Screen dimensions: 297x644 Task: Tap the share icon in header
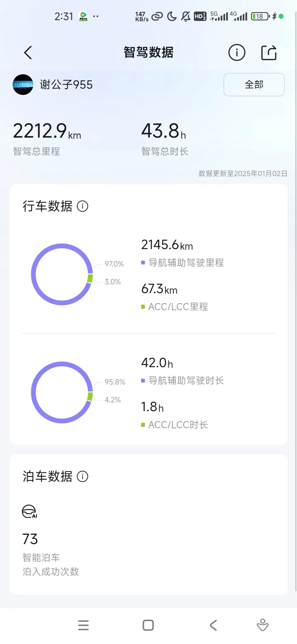tap(269, 52)
